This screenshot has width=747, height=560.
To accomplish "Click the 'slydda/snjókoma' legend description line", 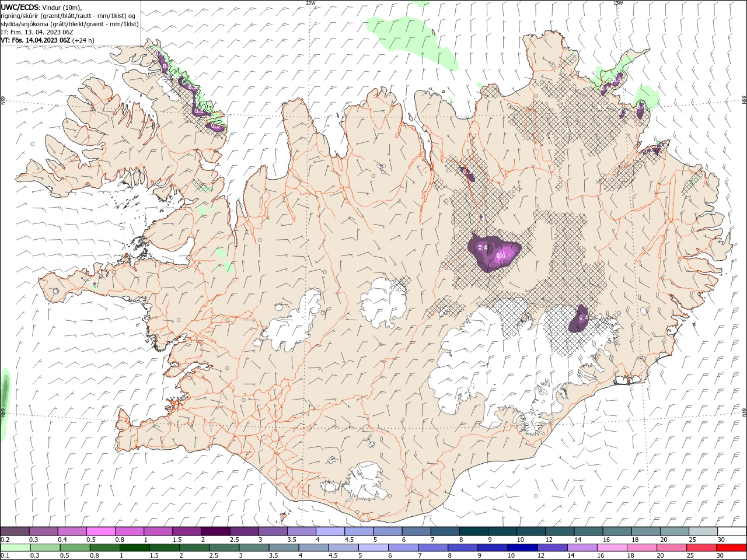I will click(x=69, y=24).
